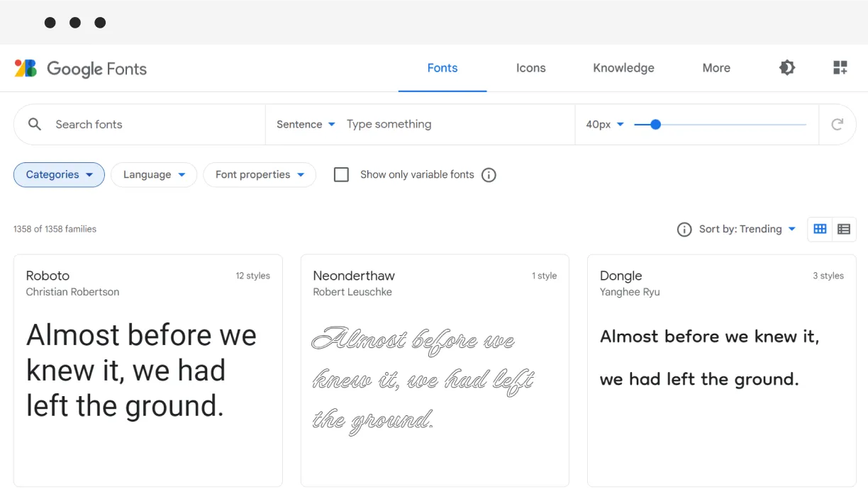Click the 3 styles label
The image size is (868, 501).
(x=828, y=276)
